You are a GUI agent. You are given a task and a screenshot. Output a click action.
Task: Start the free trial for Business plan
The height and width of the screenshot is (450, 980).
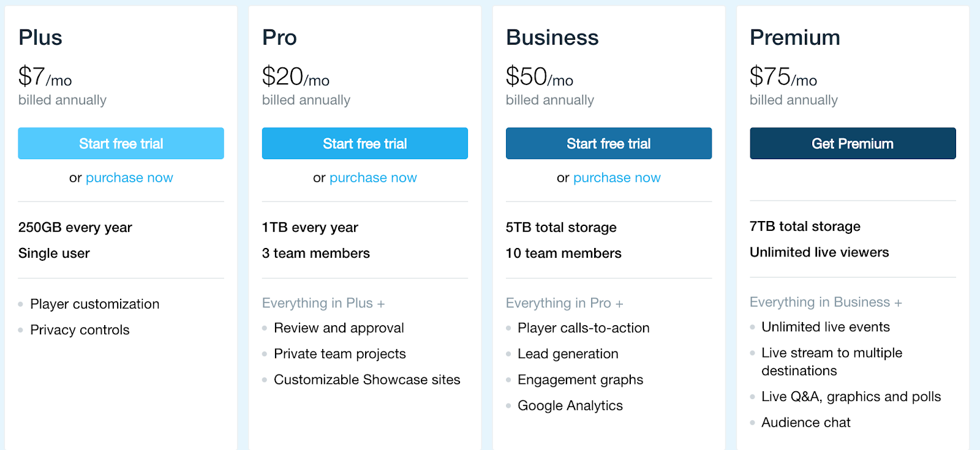608,143
